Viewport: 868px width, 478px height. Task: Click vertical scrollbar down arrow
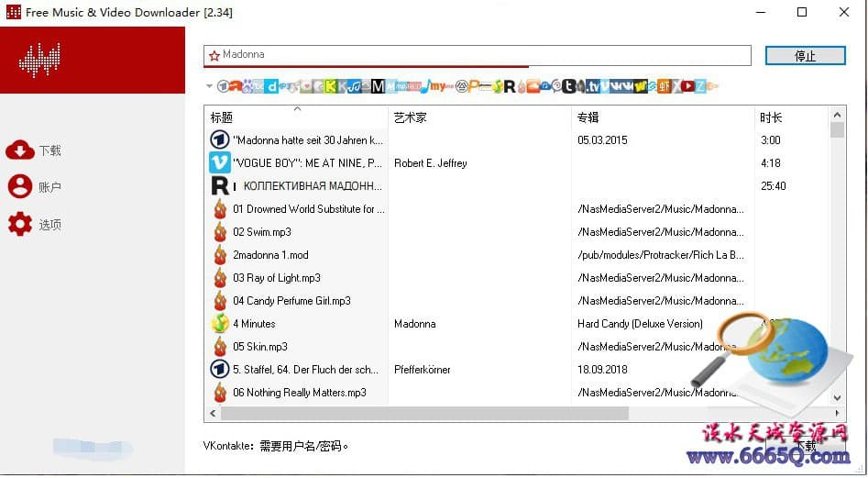pos(837,397)
